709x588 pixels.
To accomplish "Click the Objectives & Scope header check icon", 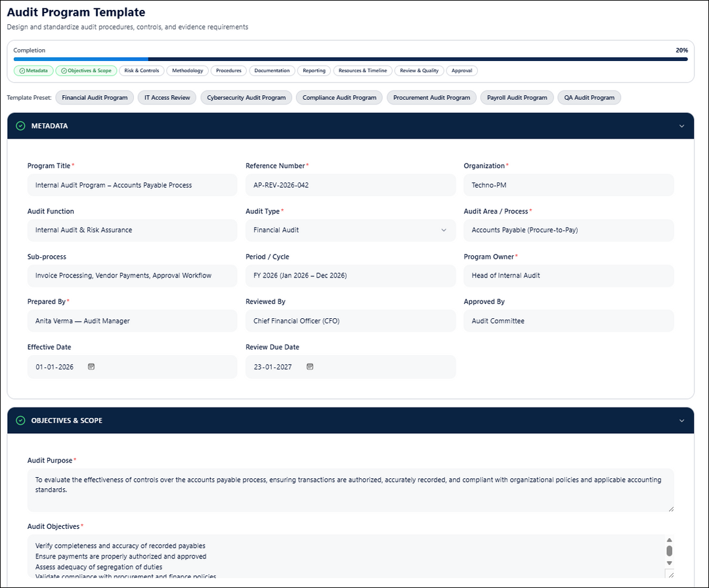I will tap(20, 420).
